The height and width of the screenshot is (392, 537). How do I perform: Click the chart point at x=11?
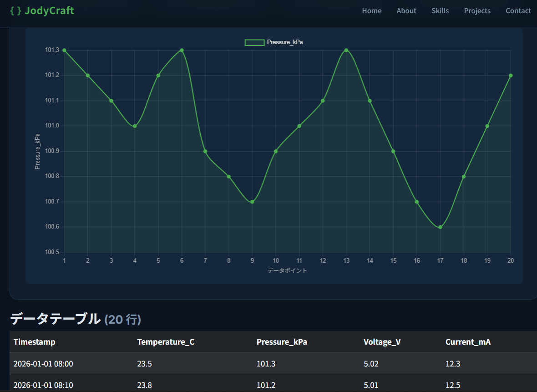(299, 126)
